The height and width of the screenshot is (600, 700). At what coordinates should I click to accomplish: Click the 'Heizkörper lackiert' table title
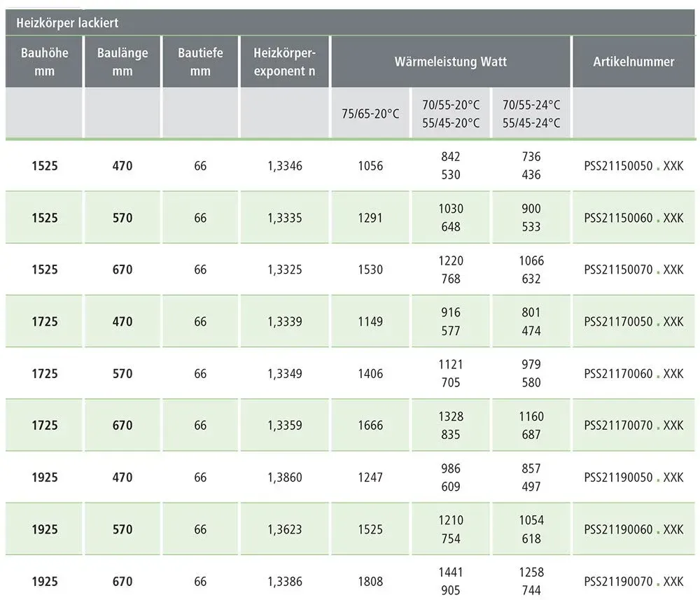pyautogui.click(x=67, y=23)
